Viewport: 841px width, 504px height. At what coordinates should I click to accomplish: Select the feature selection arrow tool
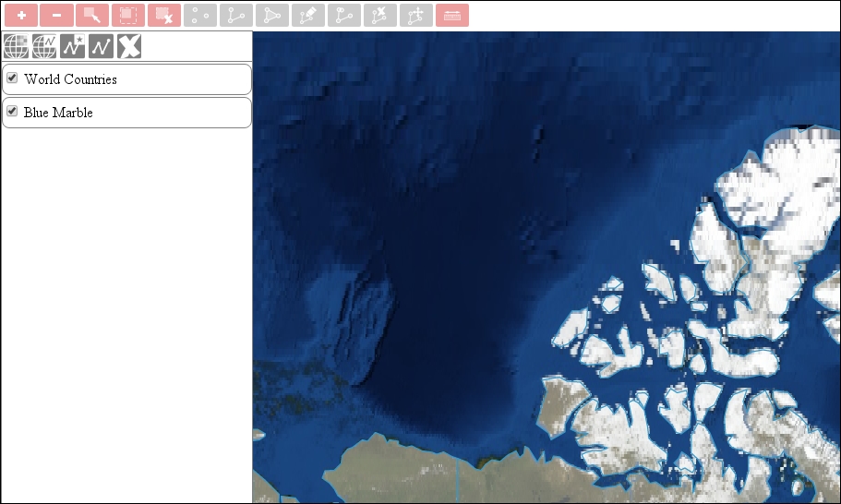click(x=92, y=15)
